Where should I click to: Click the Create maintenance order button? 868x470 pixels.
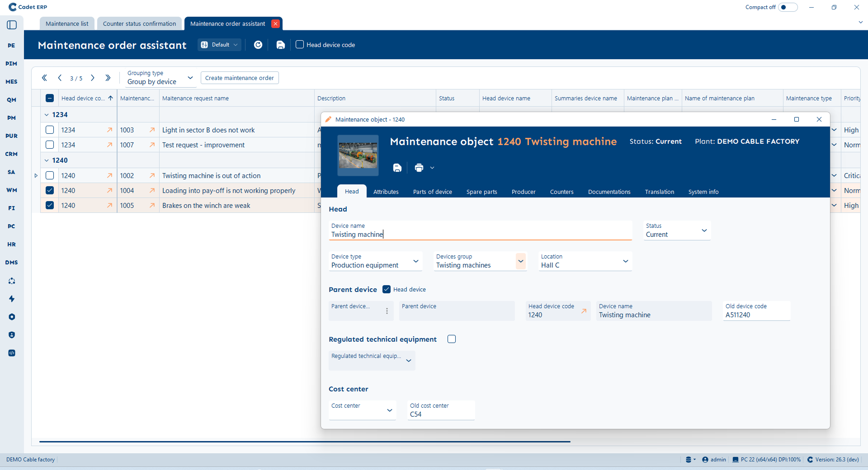click(240, 78)
